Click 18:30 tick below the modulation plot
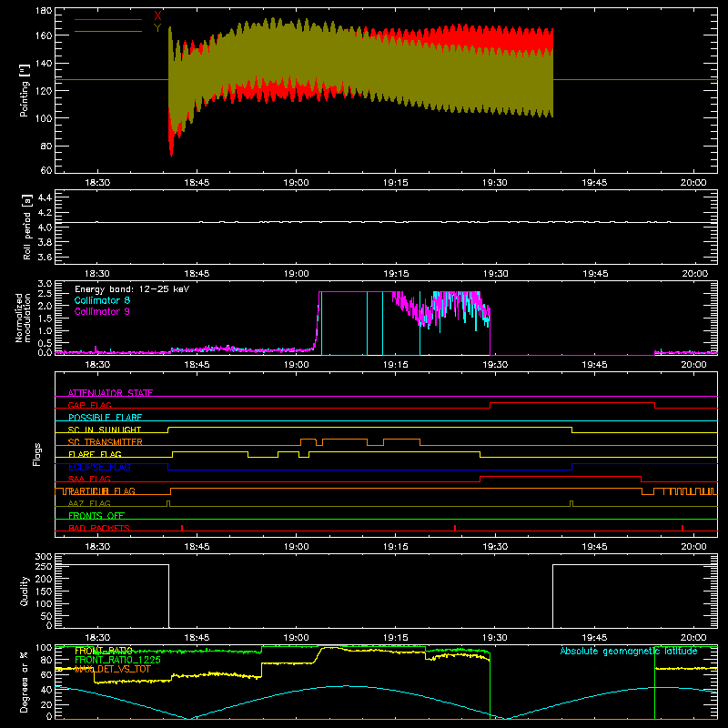728x728 pixels. (97, 365)
